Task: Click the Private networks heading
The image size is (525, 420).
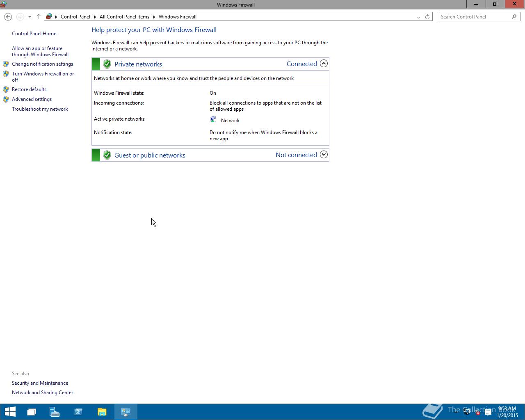Action: [x=138, y=64]
